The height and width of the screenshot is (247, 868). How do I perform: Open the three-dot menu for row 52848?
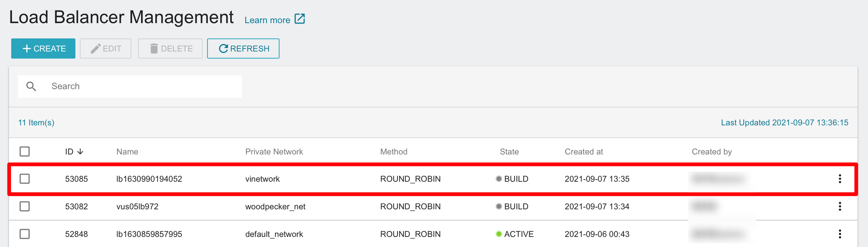click(840, 234)
